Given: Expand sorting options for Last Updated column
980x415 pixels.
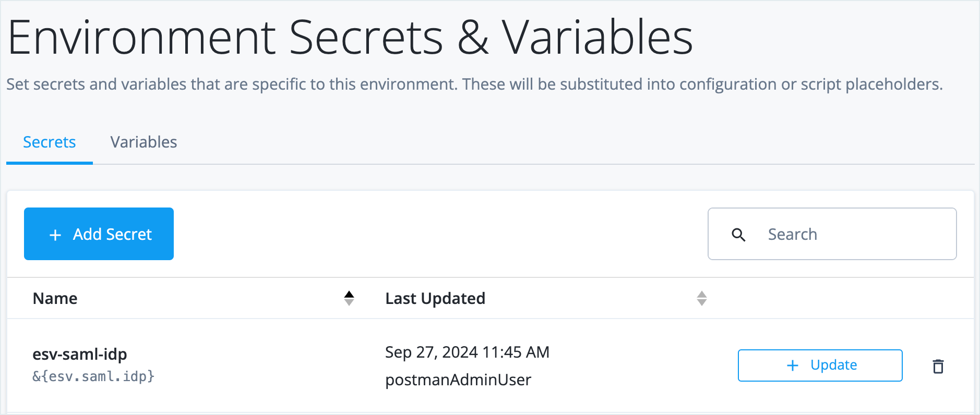Looking at the screenshot, I should click(x=702, y=298).
